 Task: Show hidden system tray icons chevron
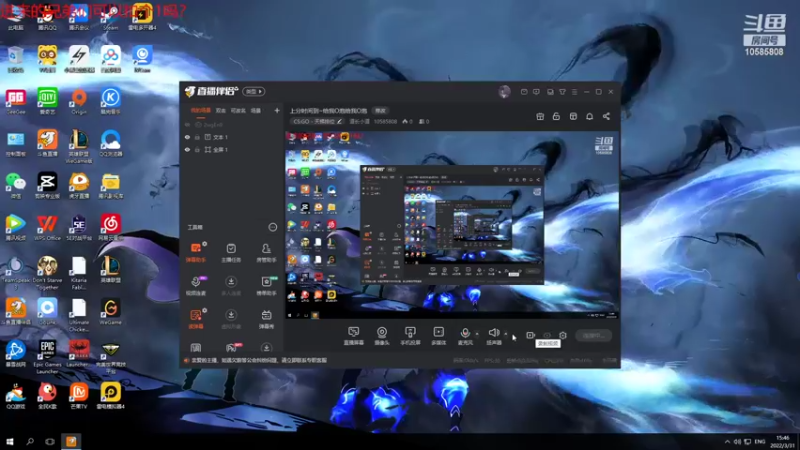coord(727,441)
